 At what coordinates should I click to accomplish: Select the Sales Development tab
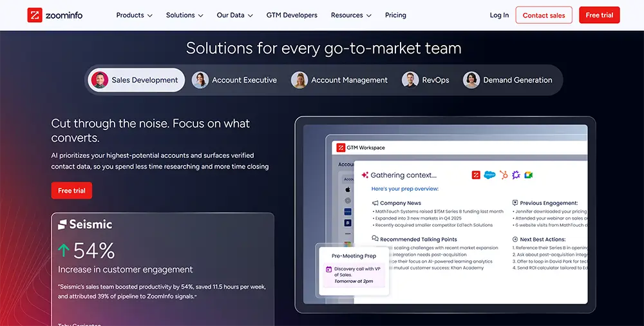[136, 80]
